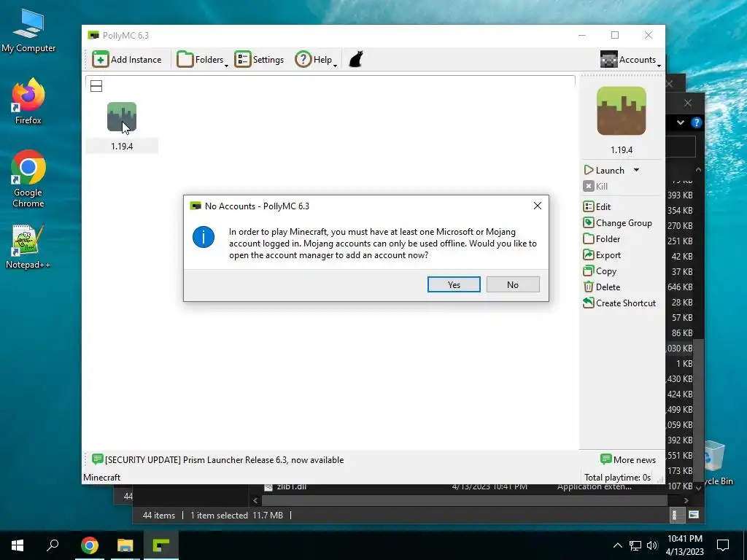
Task: Click the 1.19.4 instance label
Action: coord(122,146)
